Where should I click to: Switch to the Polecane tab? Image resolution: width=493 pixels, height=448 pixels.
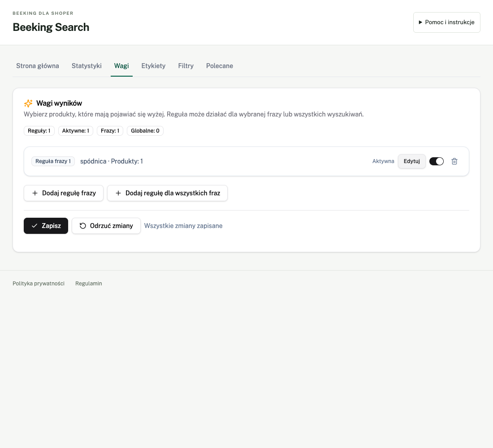coord(220,66)
